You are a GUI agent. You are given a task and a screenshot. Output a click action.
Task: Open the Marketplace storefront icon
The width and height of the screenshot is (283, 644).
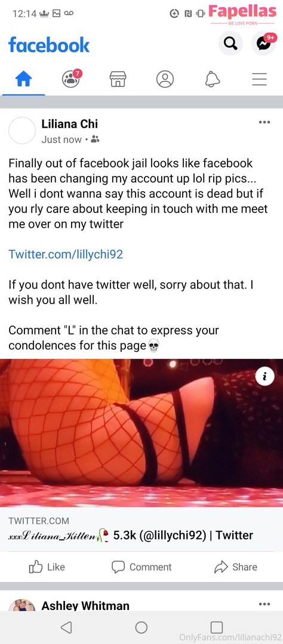click(118, 79)
